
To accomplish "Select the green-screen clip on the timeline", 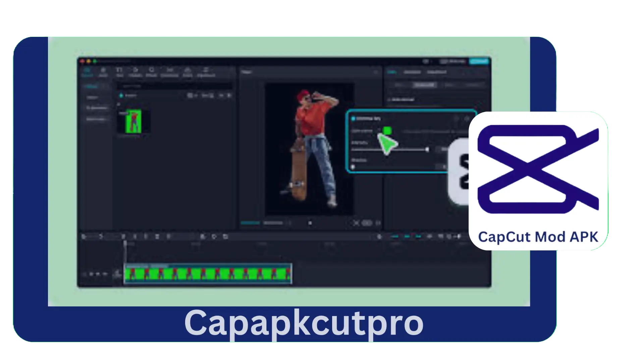I will 208,274.
